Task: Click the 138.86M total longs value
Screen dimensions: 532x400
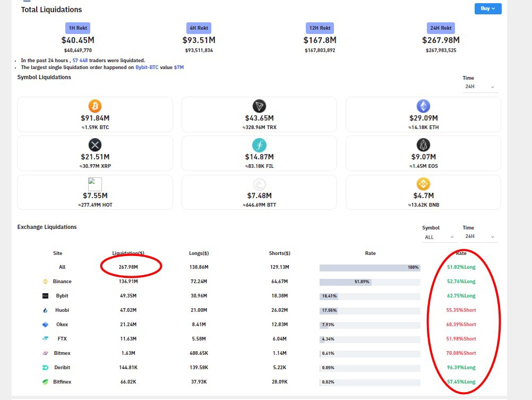Action: pos(199,267)
